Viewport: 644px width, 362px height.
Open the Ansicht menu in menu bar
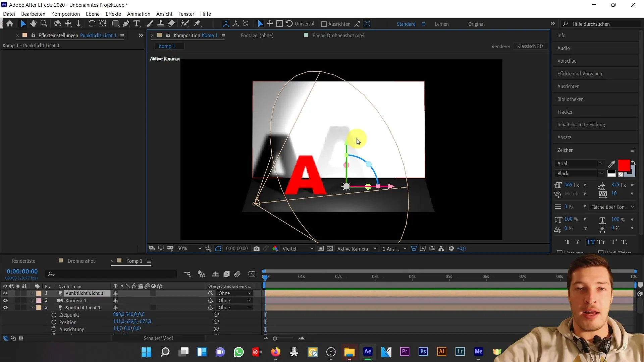[x=165, y=14]
